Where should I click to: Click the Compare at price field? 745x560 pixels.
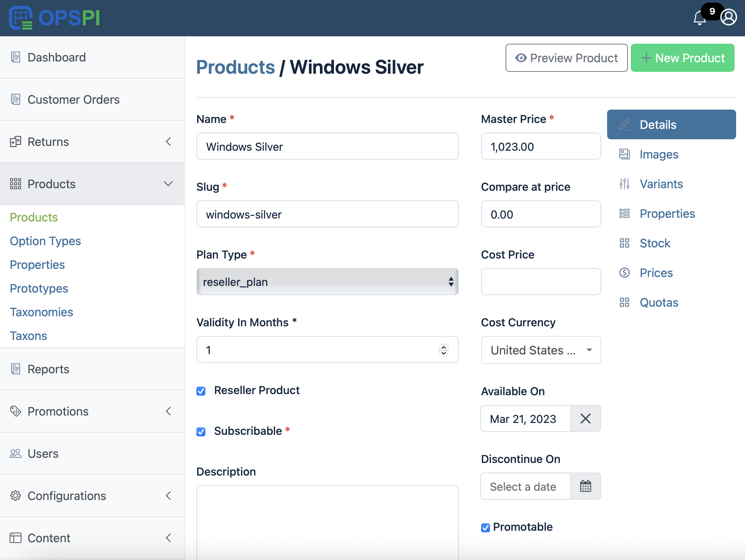(x=541, y=214)
